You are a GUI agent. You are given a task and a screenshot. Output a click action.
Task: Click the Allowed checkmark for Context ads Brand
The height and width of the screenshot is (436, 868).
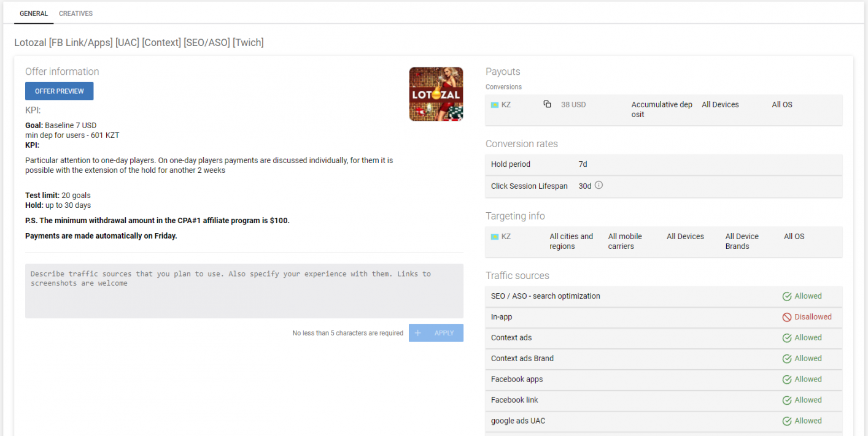[x=786, y=359]
